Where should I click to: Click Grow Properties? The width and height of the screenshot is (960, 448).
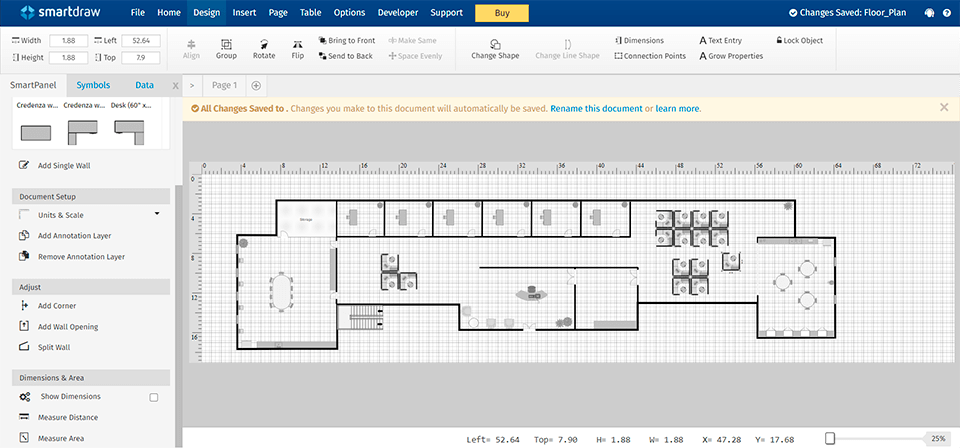[731, 56]
